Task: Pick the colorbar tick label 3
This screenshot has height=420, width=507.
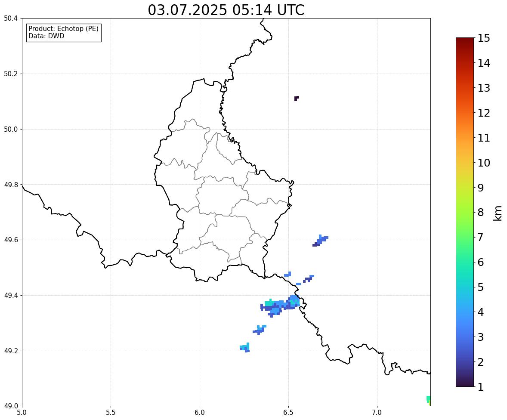Action: pyautogui.click(x=481, y=337)
